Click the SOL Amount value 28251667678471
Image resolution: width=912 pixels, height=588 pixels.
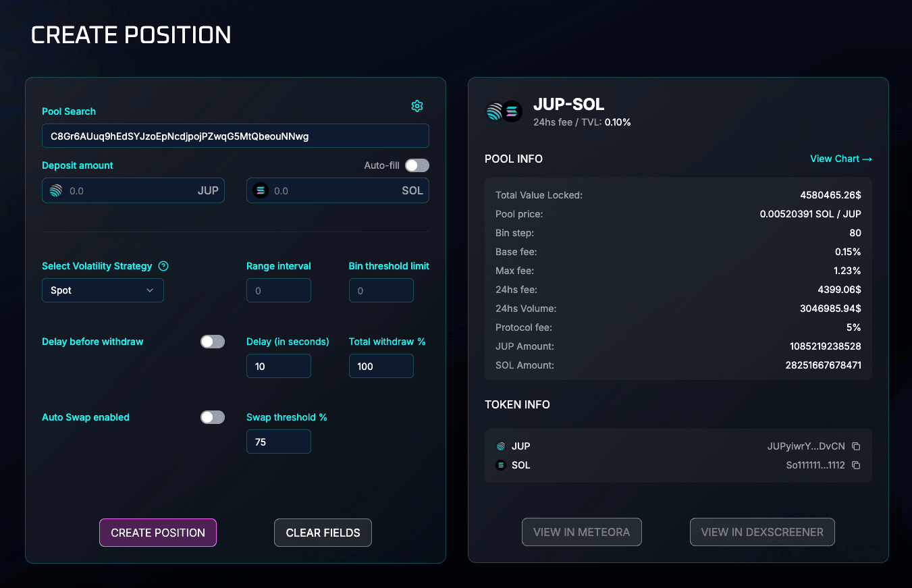click(824, 365)
